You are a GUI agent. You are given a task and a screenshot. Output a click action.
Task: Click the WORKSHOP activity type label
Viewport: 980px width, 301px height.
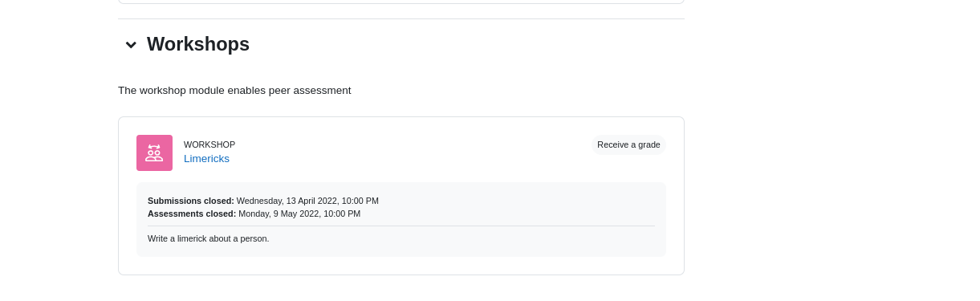coord(209,144)
